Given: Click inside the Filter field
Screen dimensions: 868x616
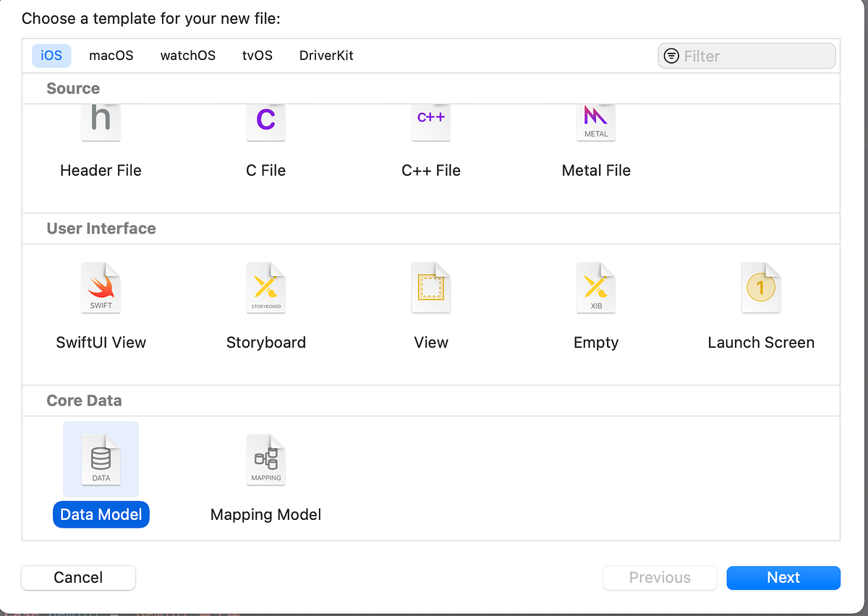Looking at the screenshot, I should pos(746,56).
